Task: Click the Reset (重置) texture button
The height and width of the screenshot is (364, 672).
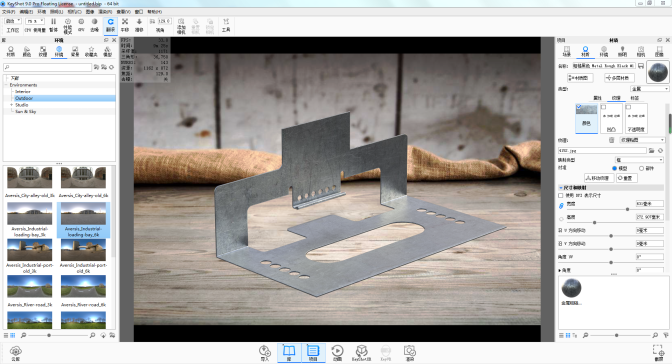Action: click(627, 178)
